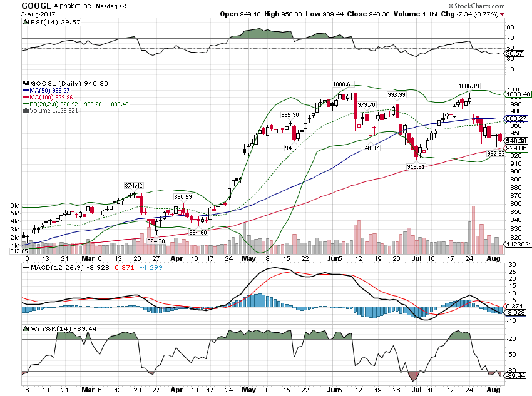Click the Wm%R(14) -89.44 legend label

pos(63,329)
